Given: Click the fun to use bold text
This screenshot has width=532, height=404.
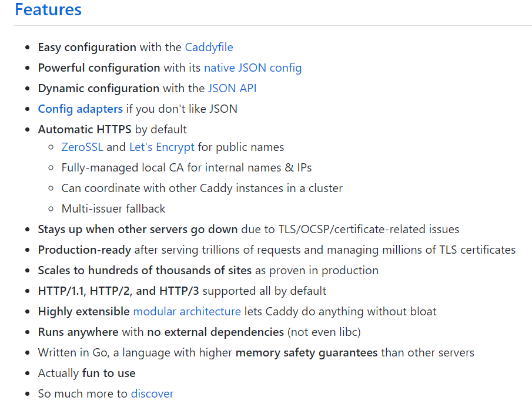Looking at the screenshot, I should (x=109, y=373).
